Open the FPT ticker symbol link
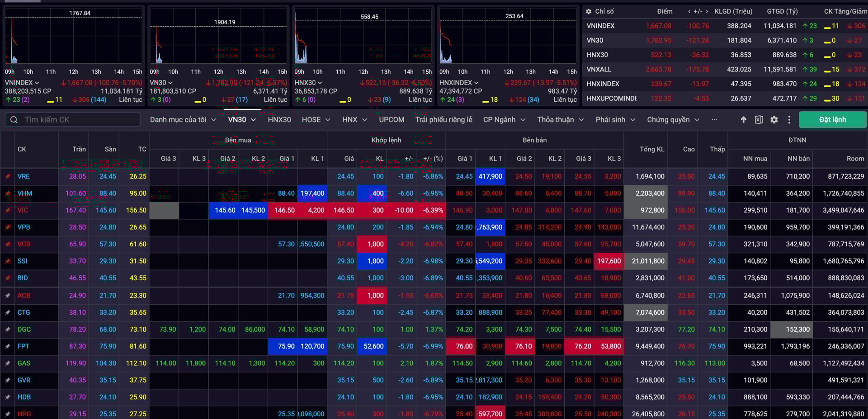Screen dimensions: 868x419 (24, 346)
